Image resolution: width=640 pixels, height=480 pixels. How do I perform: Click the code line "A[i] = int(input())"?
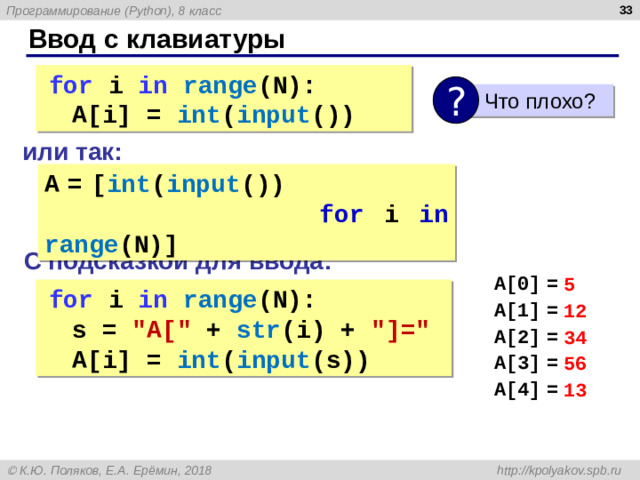coord(212,113)
